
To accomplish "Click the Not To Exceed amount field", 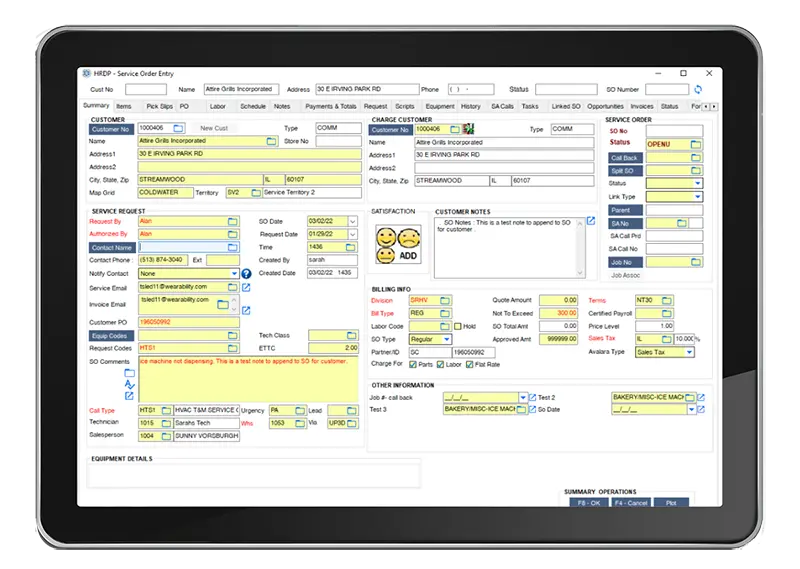I will point(559,313).
